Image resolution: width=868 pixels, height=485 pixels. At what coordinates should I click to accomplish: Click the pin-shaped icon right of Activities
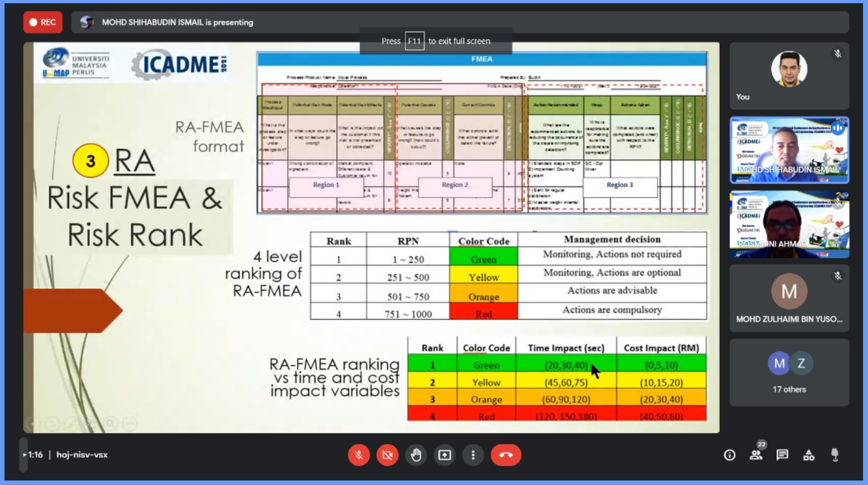click(835, 454)
